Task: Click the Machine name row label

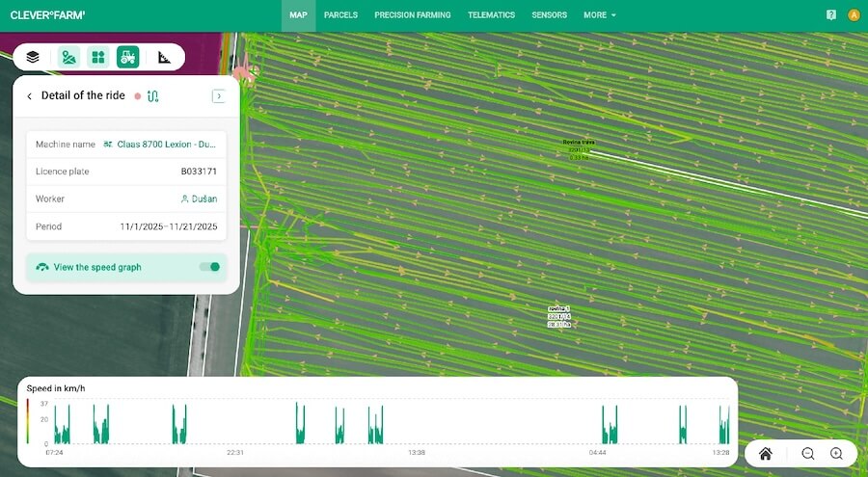Action: [66, 145]
